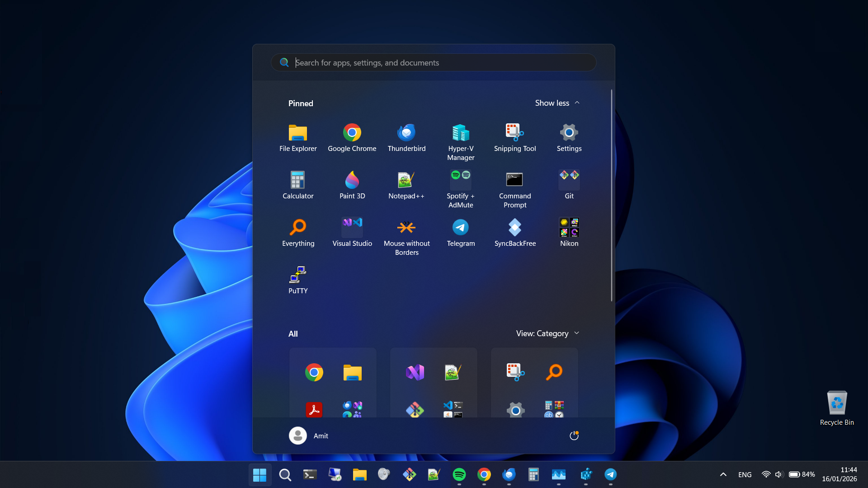This screenshot has width=868, height=488.
Task: Open the pinned Command Prompt
Action: 515,190
